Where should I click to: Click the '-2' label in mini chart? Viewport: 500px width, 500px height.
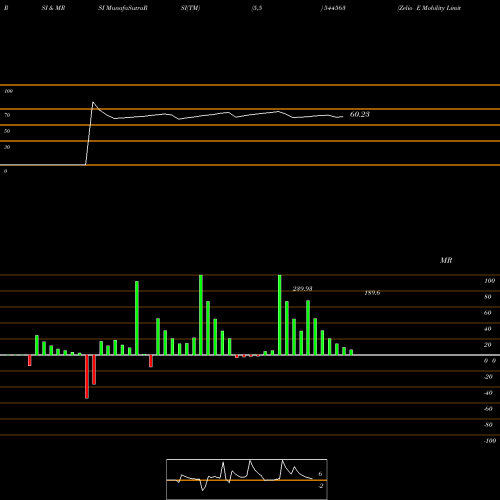[x=320, y=486]
